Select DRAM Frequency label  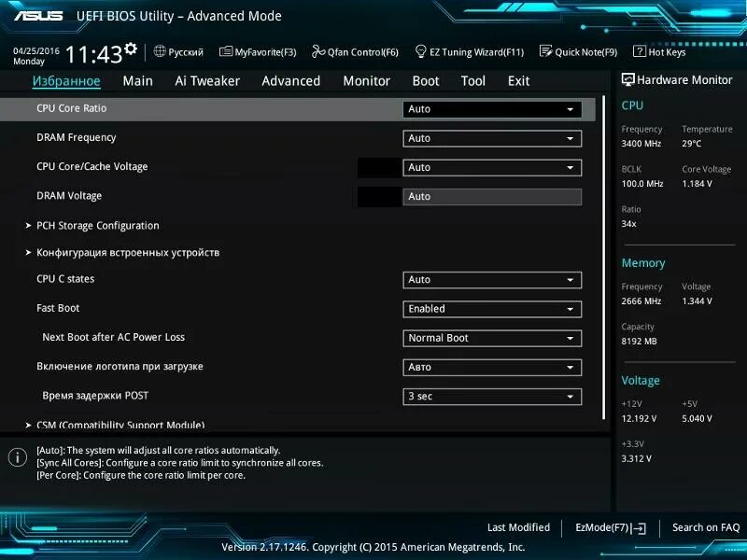(x=77, y=137)
